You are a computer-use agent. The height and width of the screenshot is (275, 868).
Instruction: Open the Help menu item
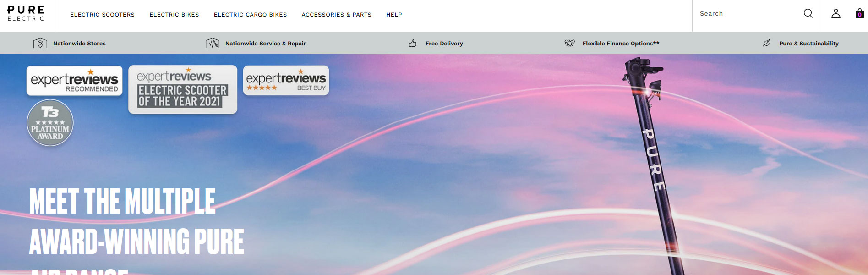coord(394,15)
